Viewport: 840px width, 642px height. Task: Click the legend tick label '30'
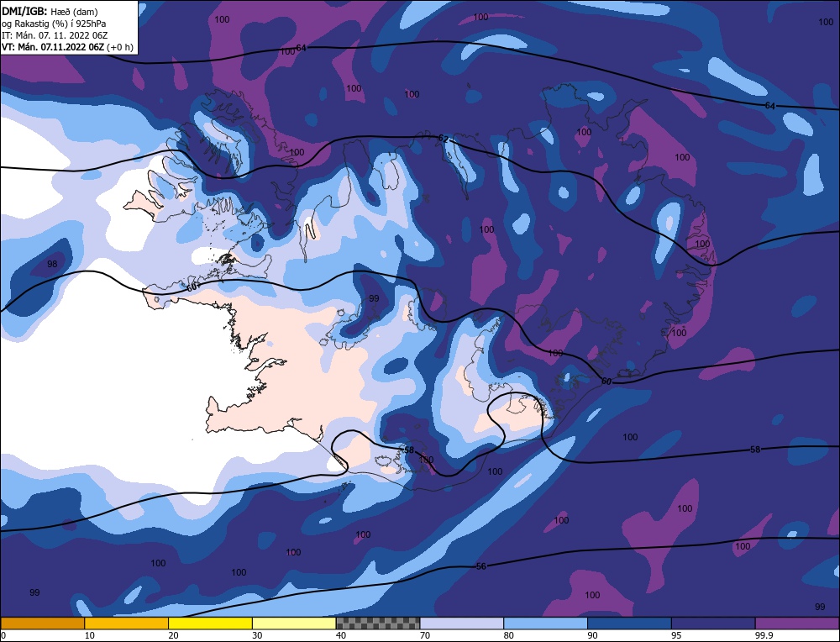tap(257, 635)
